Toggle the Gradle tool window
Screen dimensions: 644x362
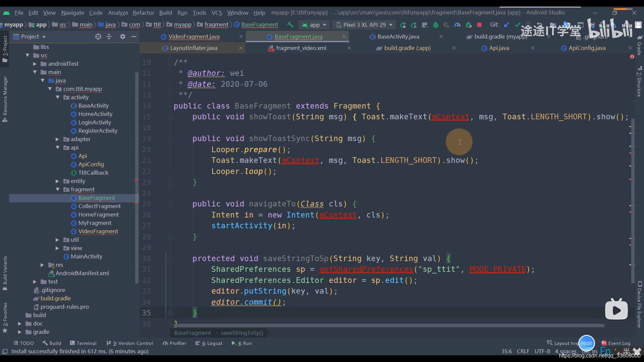[x=639, y=45]
